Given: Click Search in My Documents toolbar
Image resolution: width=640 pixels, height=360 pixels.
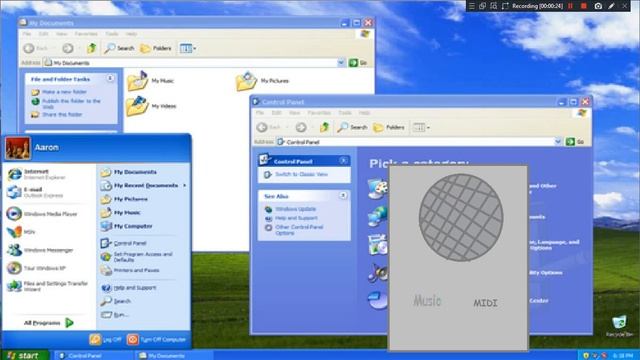Looking at the screenshot, I should coord(119,49).
